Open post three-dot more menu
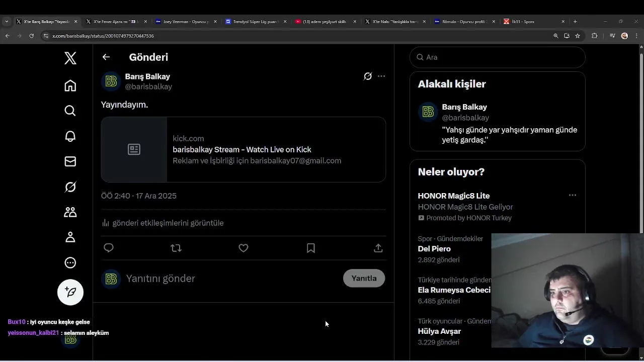Viewport: 644px width, 362px height. (381, 76)
